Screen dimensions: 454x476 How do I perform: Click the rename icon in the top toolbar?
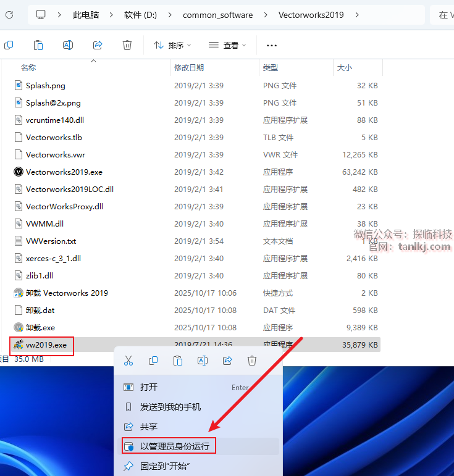(x=68, y=45)
